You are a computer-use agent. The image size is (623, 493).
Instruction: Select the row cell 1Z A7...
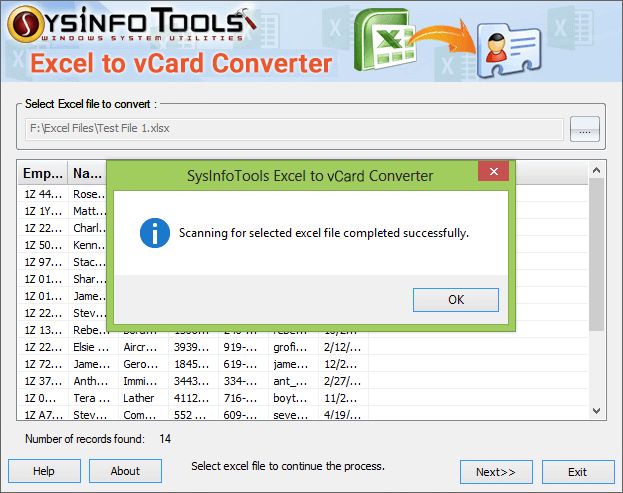coord(43,415)
